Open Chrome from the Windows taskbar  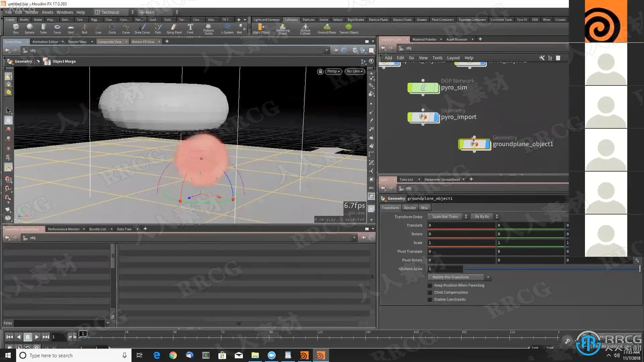[x=173, y=355]
